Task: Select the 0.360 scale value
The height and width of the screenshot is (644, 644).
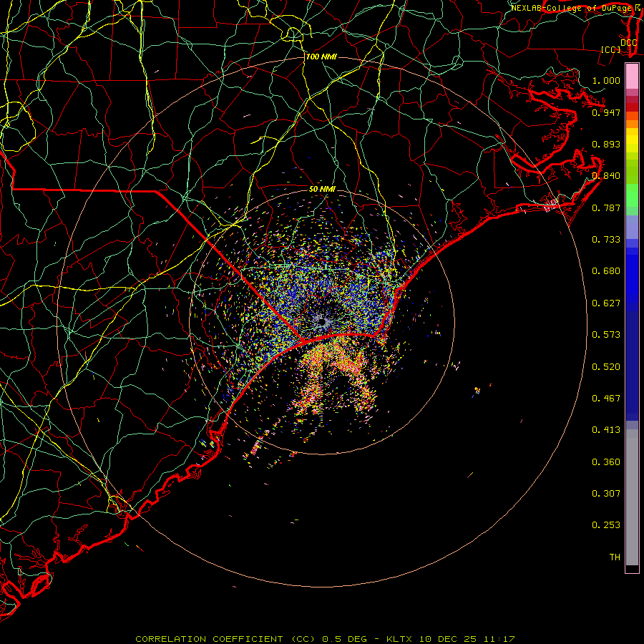Action: tap(606, 462)
